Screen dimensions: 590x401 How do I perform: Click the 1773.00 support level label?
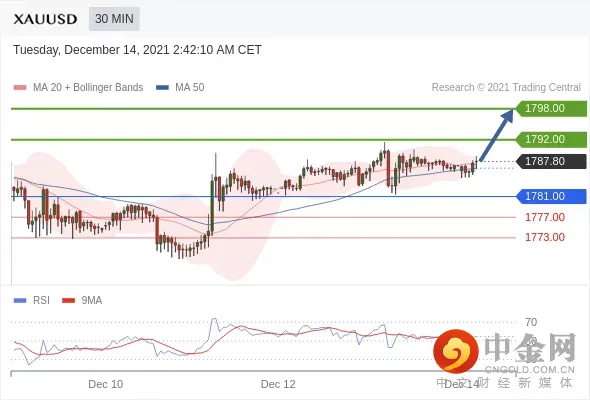pyautogui.click(x=545, y=237)
